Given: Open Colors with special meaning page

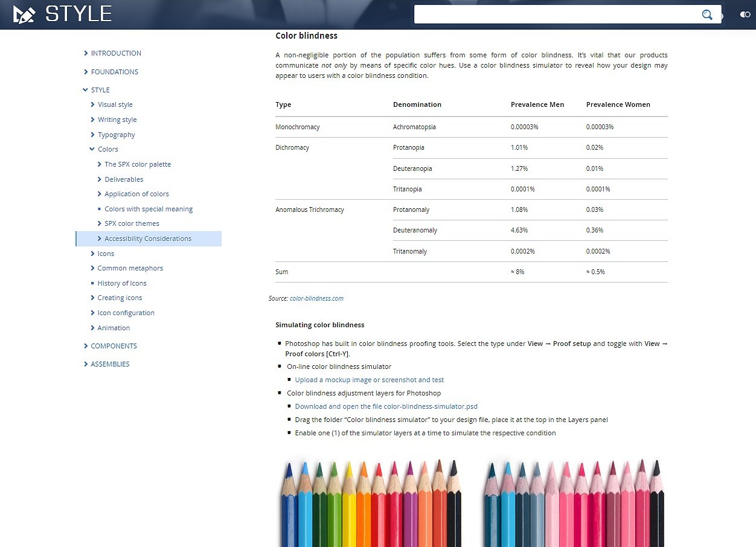Looking at the screenshot, I should [x=149, y=209].
